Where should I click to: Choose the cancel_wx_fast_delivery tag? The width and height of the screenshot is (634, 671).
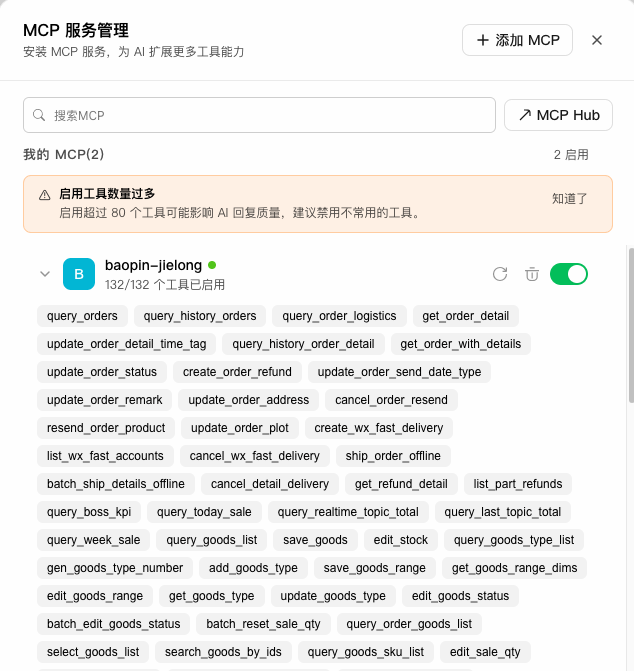pyautogui.click(x=255, y=456)
